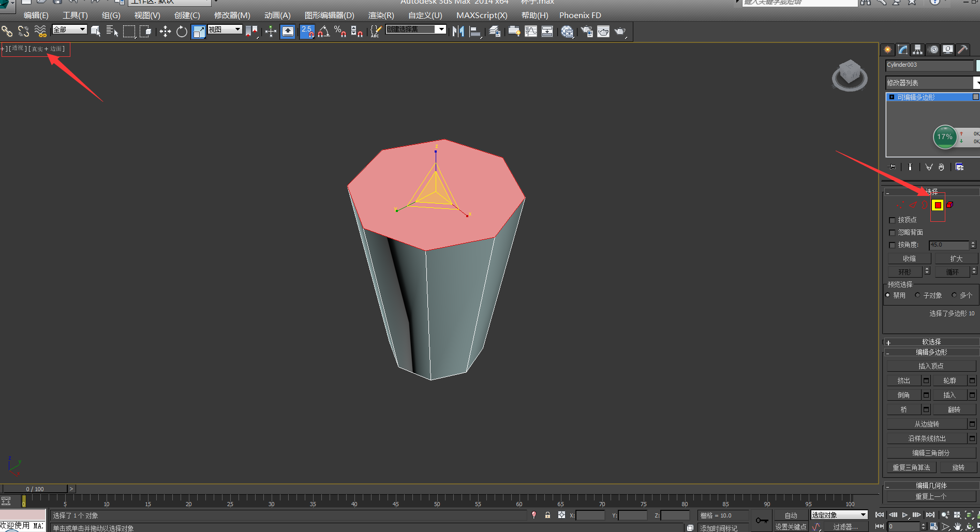Activate the Select and Rotate tool
This screenshot has width=980, height=532.
[x=182, y=32]
